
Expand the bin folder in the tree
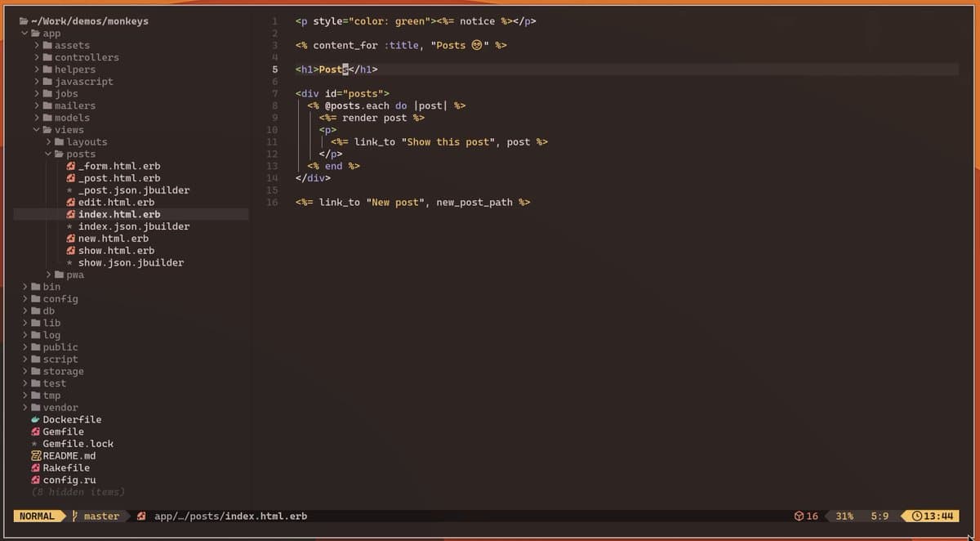25,287
